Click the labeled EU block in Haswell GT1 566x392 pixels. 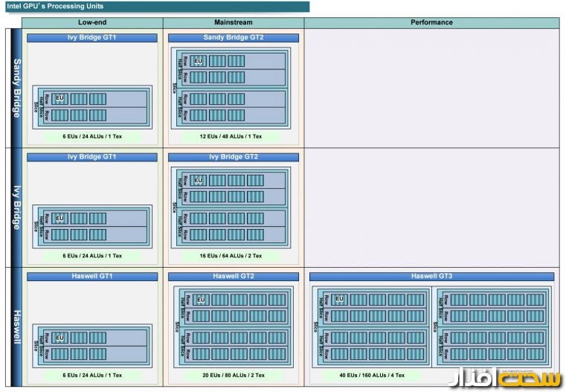tap(60, 338)
